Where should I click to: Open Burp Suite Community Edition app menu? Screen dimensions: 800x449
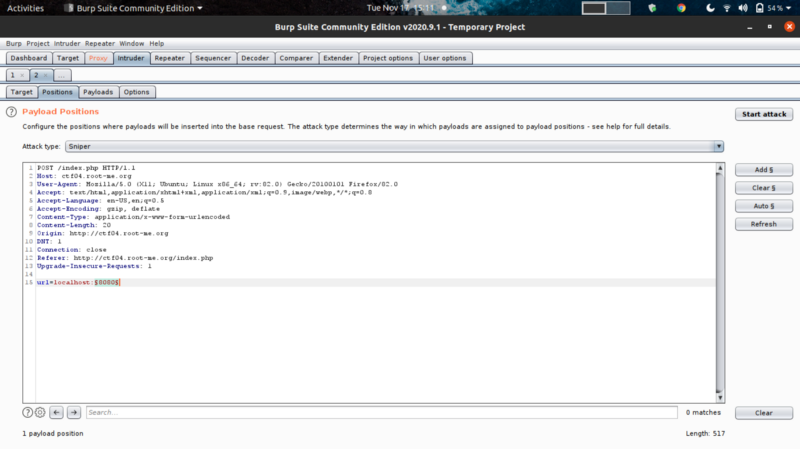(134, 8)
